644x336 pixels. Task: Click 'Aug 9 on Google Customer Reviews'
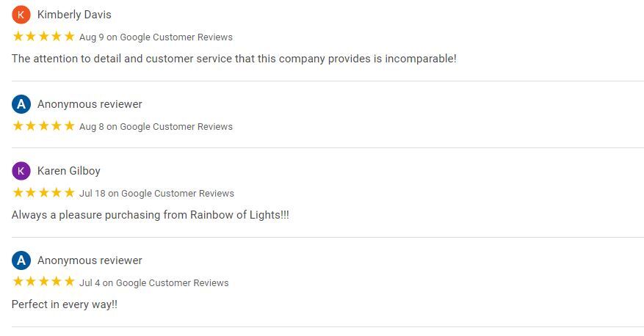[x=156, y=37]
